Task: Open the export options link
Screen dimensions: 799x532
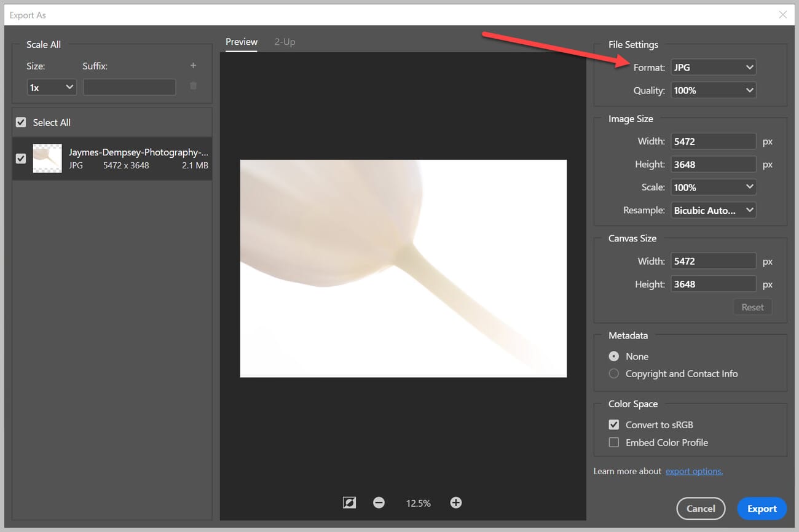Action: (x=694, y=471)
